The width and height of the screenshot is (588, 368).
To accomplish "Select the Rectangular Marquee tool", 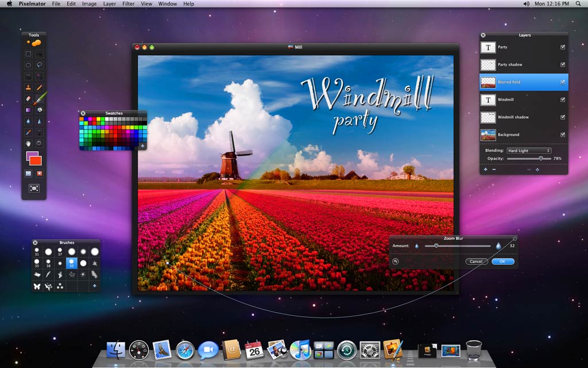I will pos(28,54).
